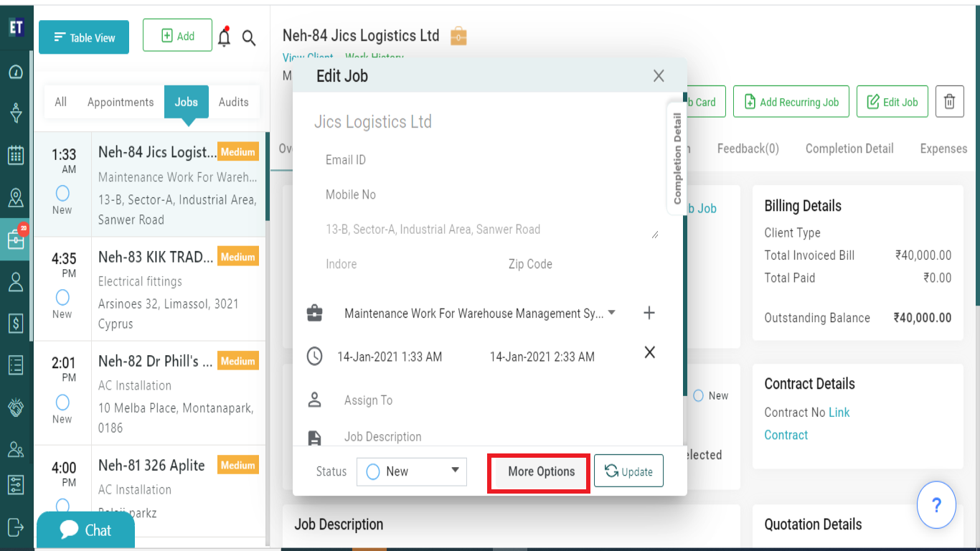The height and width of the screenshot is (551, 980).
Task: Open the Chat widget
Action: [x=85, y=530]
